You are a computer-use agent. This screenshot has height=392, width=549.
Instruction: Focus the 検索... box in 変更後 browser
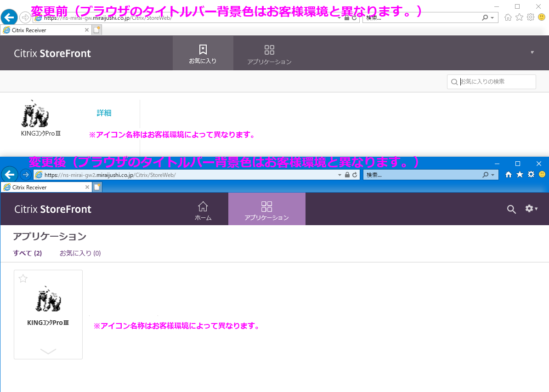click(430, 175)
